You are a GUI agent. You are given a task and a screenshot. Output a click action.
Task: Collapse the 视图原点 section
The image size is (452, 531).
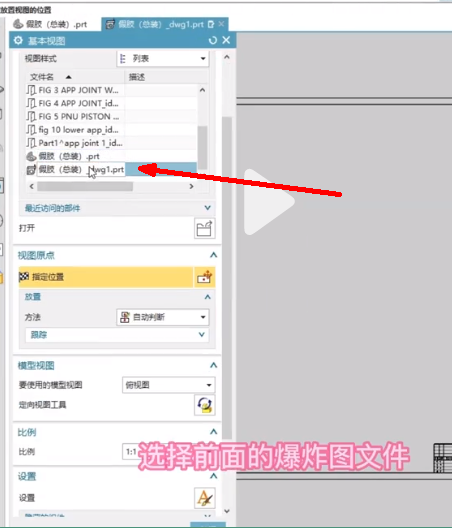click(x=213, y=255)
